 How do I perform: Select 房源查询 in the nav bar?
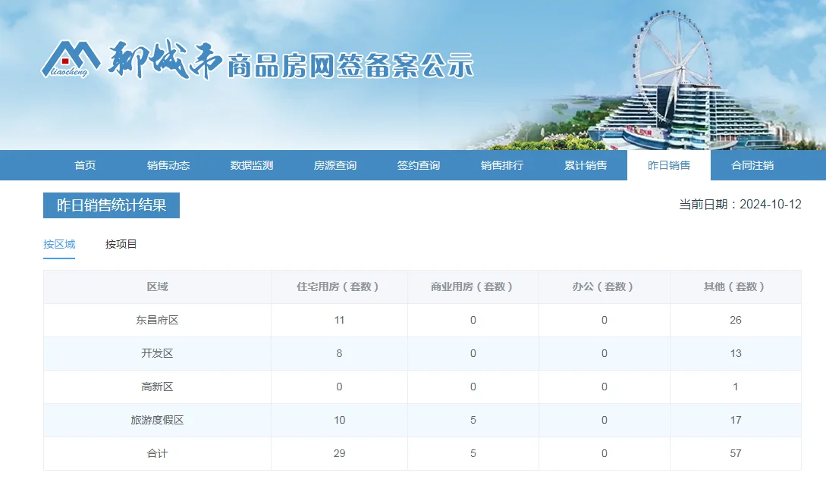335,165
